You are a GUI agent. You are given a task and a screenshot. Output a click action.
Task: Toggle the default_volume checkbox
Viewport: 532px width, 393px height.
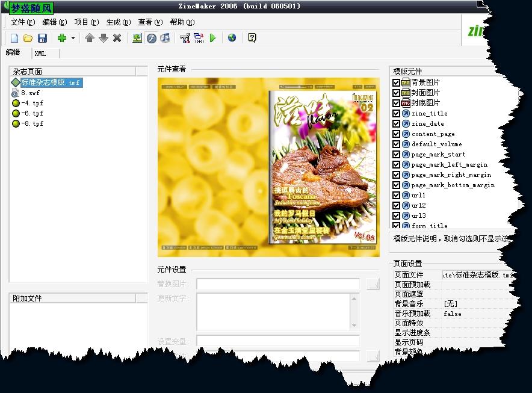point(396,144)
